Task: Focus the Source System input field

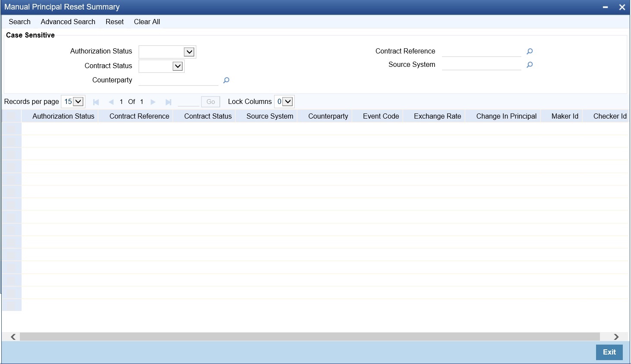Action: point(482,65)
